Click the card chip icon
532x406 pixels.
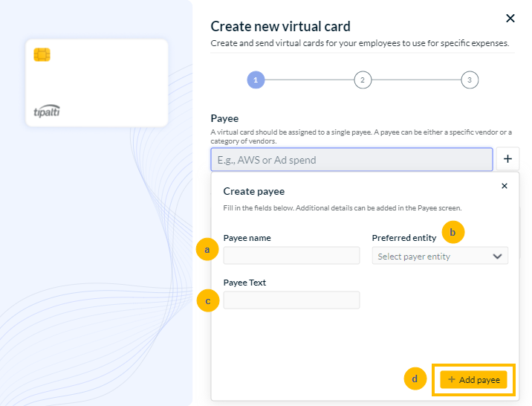tap(42, 55)
